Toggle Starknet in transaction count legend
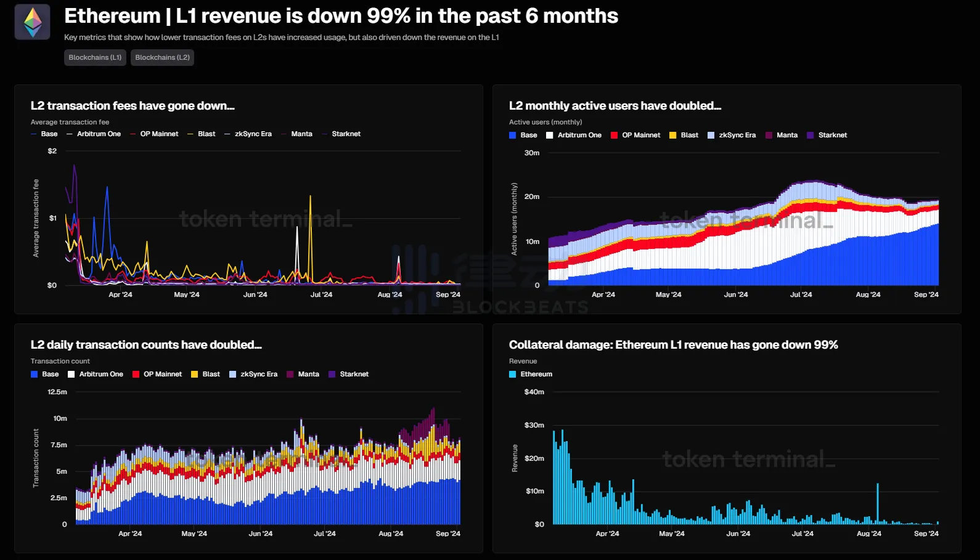This screenshot has height=560, width=980. click(x=349, y=374)
